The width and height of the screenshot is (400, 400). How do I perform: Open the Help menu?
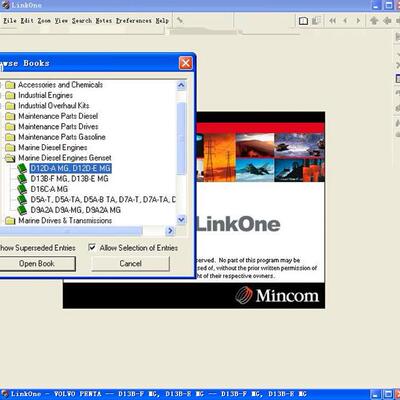click(x=162, y=21)
